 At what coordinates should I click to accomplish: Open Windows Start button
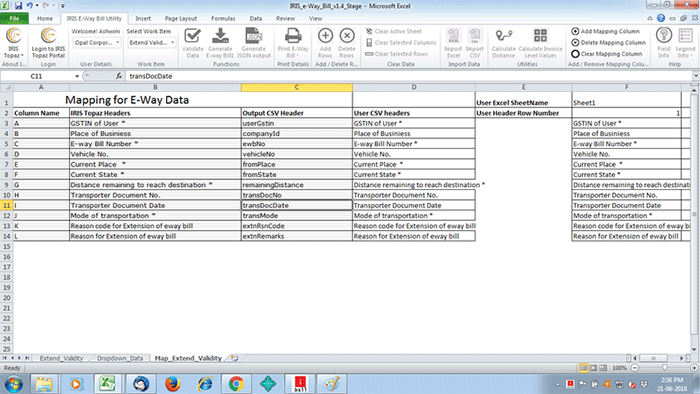13,384
